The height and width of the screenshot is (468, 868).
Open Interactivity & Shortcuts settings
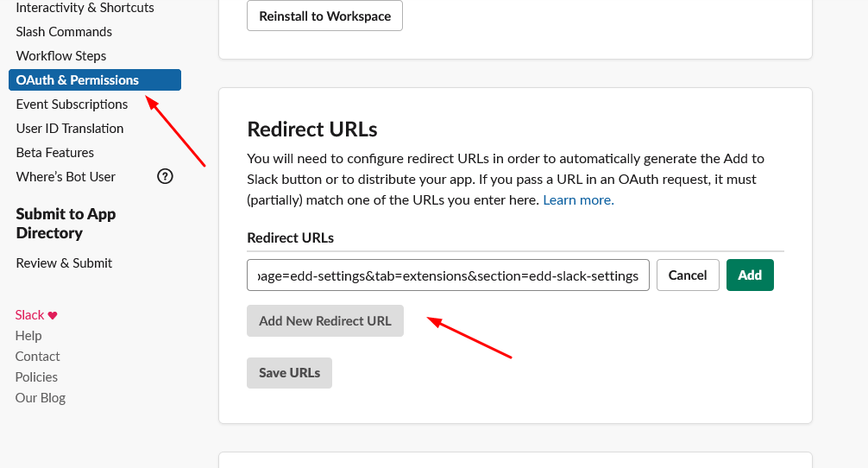coord(85,8)
